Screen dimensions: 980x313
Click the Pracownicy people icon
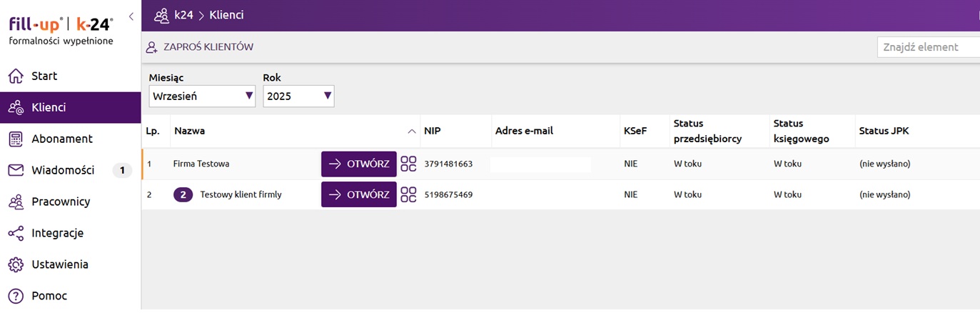[x=16, y=202]
